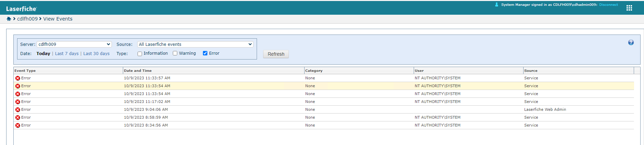Click Service source in the 11:33:57 AM row
Screen dimensions: 644x145
531,78
